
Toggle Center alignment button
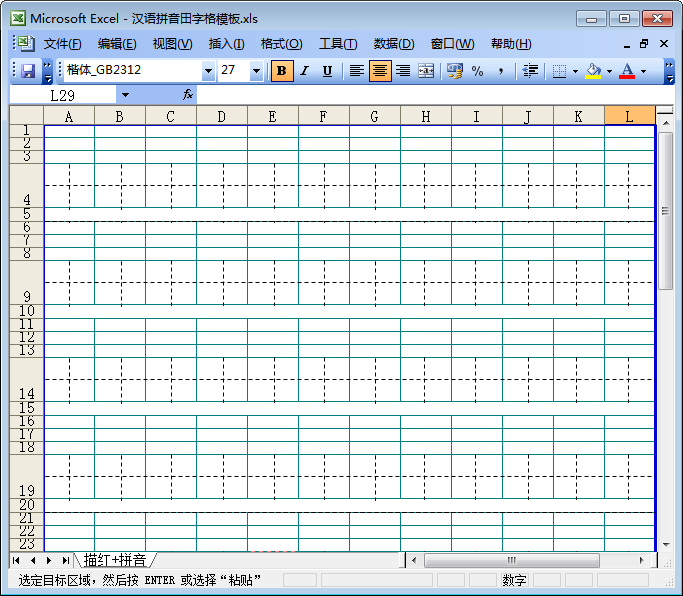(380, 71)
